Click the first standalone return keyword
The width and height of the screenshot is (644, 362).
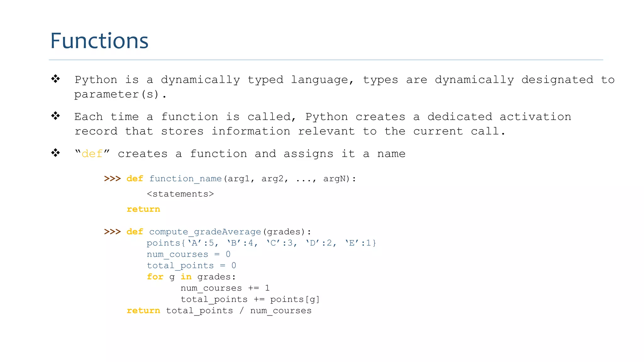point(143,209)
